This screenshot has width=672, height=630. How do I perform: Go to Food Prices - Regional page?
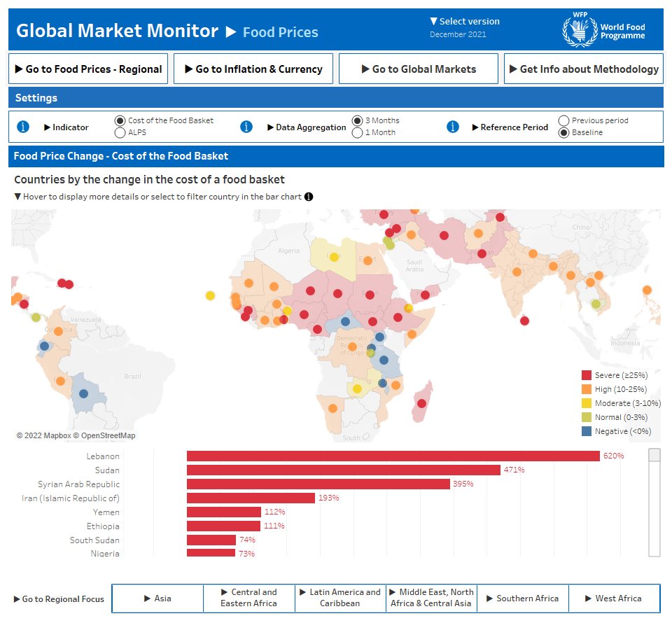pos(88,69)
